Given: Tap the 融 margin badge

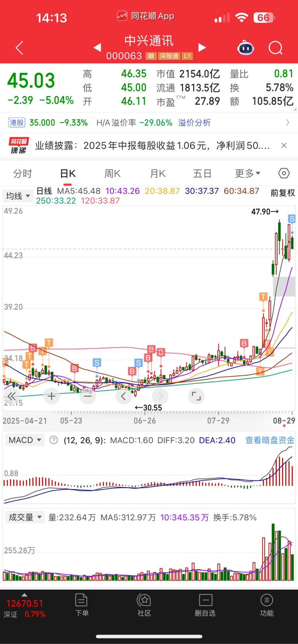Looking at the screenshot, I should coord(151,56).
